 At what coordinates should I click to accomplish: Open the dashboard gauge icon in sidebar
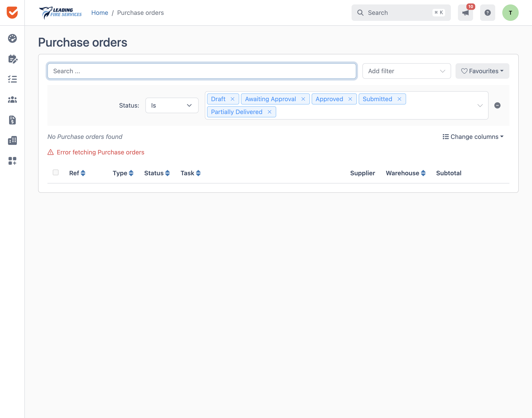point(12,38)
